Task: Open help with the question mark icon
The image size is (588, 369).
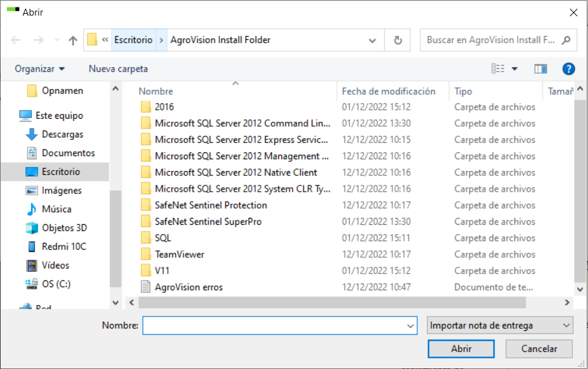Action: coord(569,69)
